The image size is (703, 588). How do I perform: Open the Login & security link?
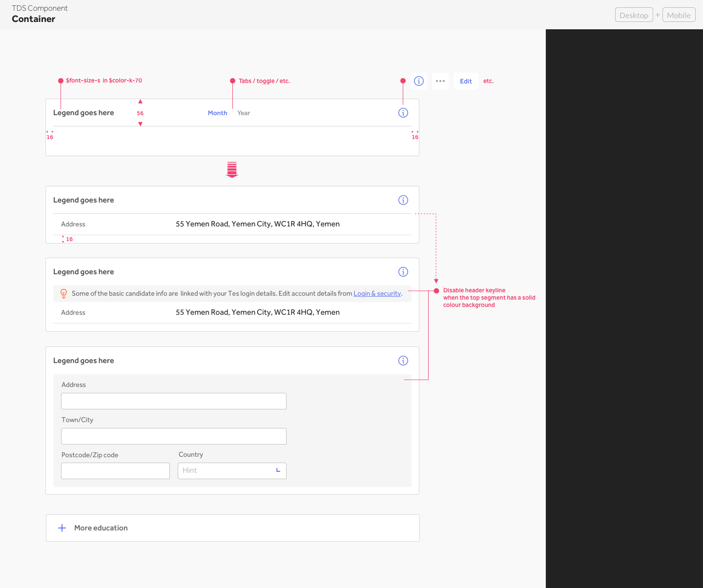tap(377, 293)
